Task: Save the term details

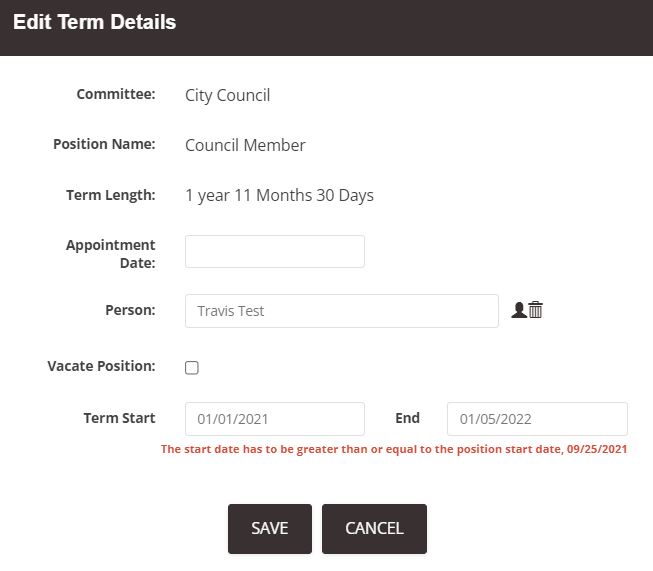Action: click(270, 529)
